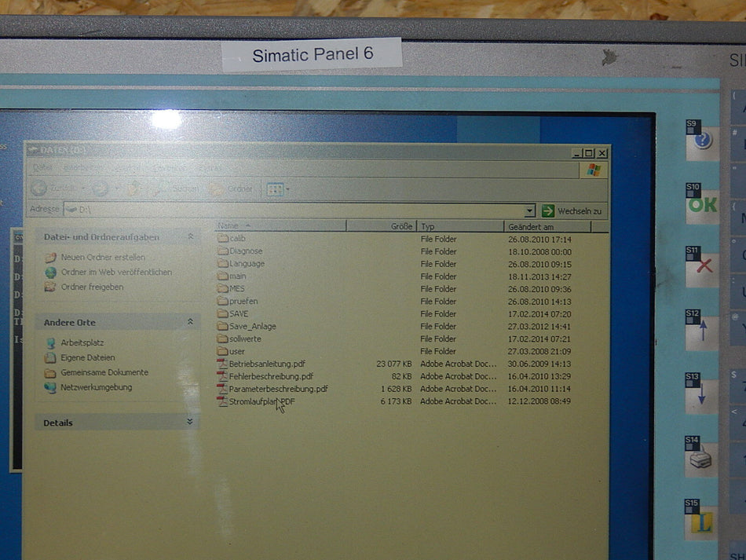Screen dimensions: 746x560
Task: Sort files by the Größe column header
Action: point(400,226)
